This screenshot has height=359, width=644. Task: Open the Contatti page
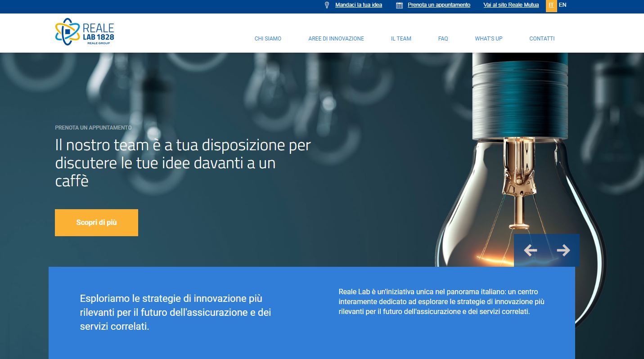pos(542,39)
